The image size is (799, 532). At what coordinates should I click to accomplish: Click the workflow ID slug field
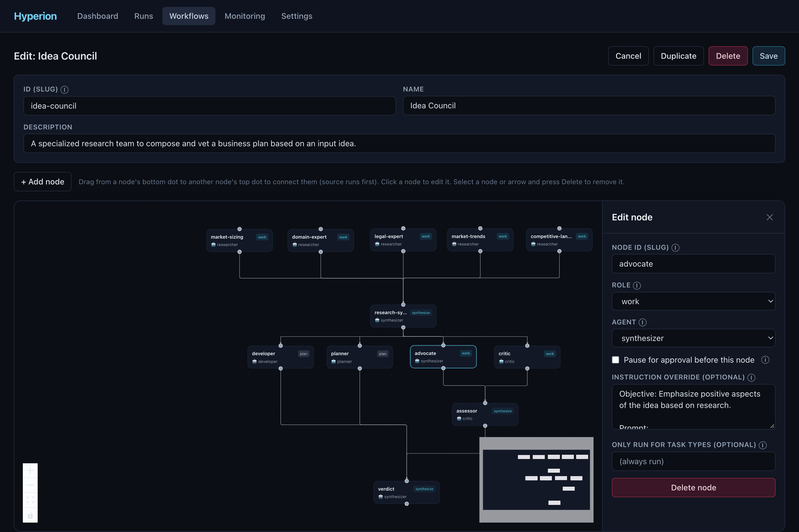tap(209, 106)
